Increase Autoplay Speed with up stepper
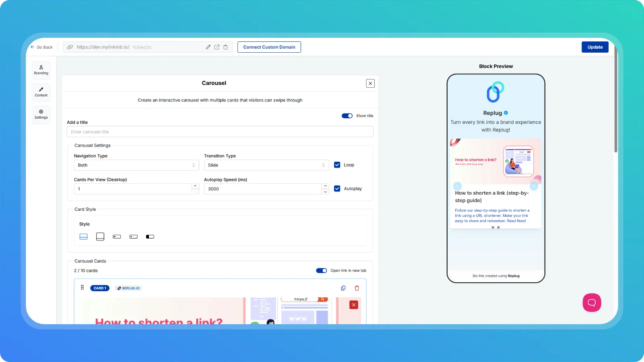 coord(325,186)
